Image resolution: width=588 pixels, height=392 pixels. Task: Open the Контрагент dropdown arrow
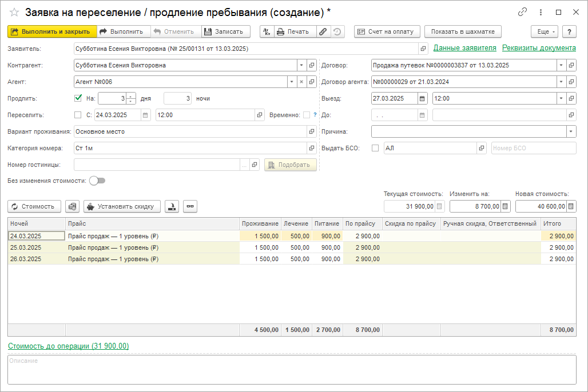[x=301, y=65]
